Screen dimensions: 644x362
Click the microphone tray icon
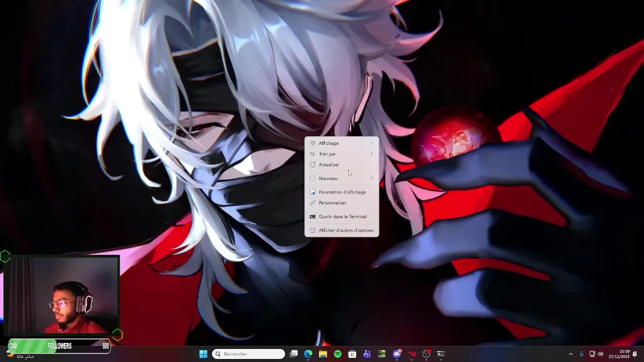[582, 354]
